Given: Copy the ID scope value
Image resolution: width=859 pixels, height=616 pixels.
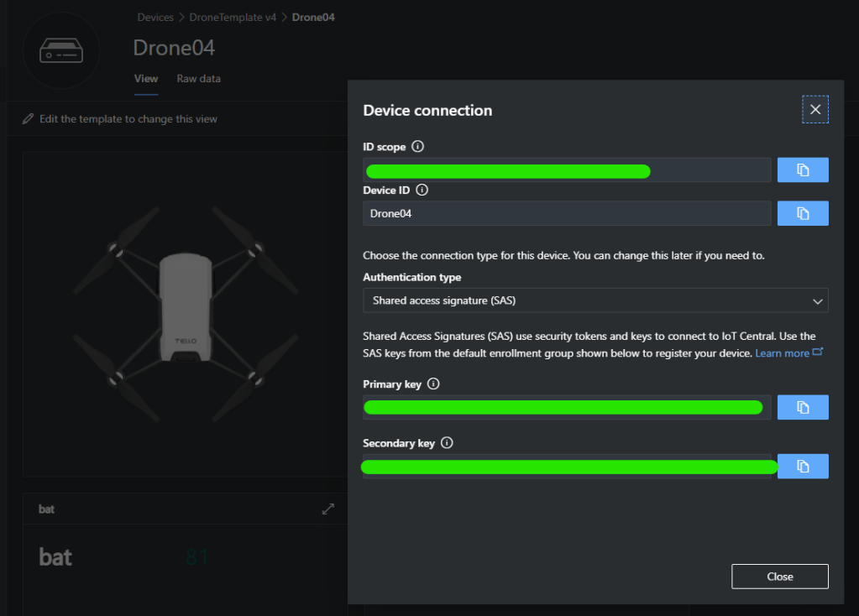Looking at the screenshot, I should [x=802, y=170].
